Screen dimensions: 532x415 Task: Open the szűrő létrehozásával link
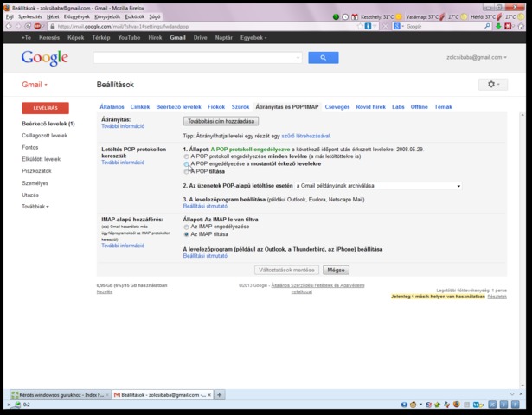click(305, 136)
